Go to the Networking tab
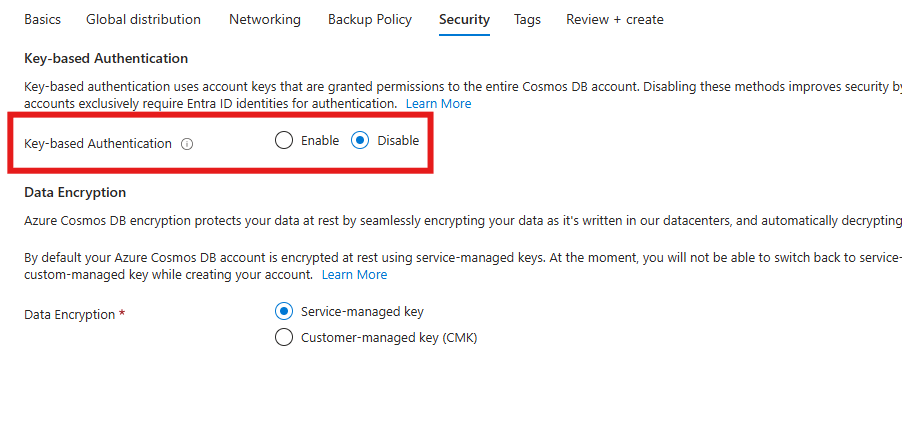Viewport: 902px width, 439px height. pyautogui.click(x=264, y=19)
